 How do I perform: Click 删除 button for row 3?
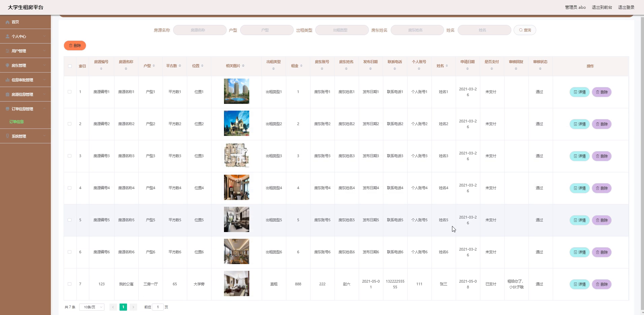click(x=602, y=156)
